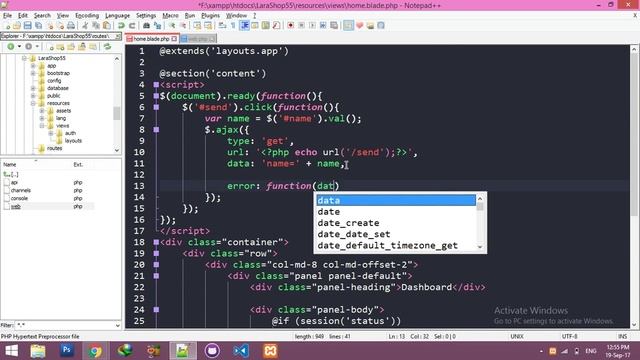Toggle synchronized vertical scrolling icon
Viewport: 640px width, 360px height.
[x=197, y=26]
